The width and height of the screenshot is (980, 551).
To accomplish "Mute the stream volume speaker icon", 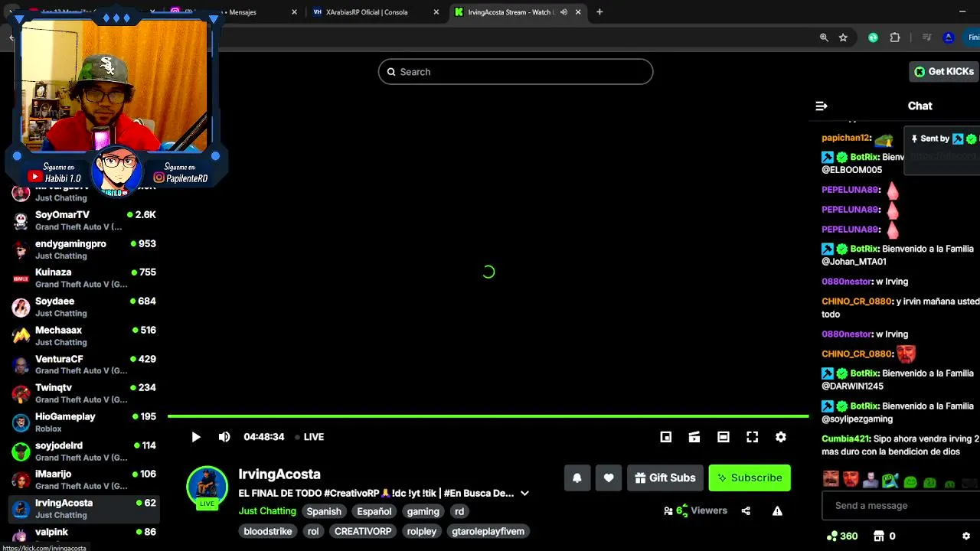I will tap(224, 437).
